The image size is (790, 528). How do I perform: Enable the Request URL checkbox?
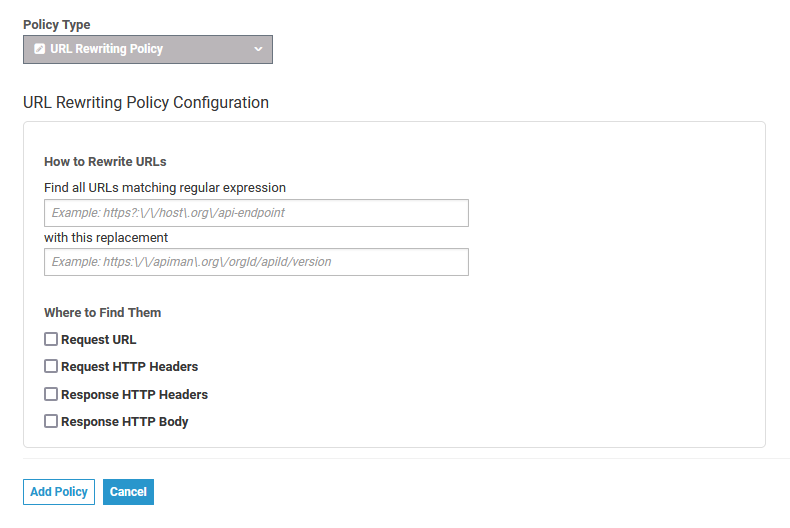click(51, 339)
